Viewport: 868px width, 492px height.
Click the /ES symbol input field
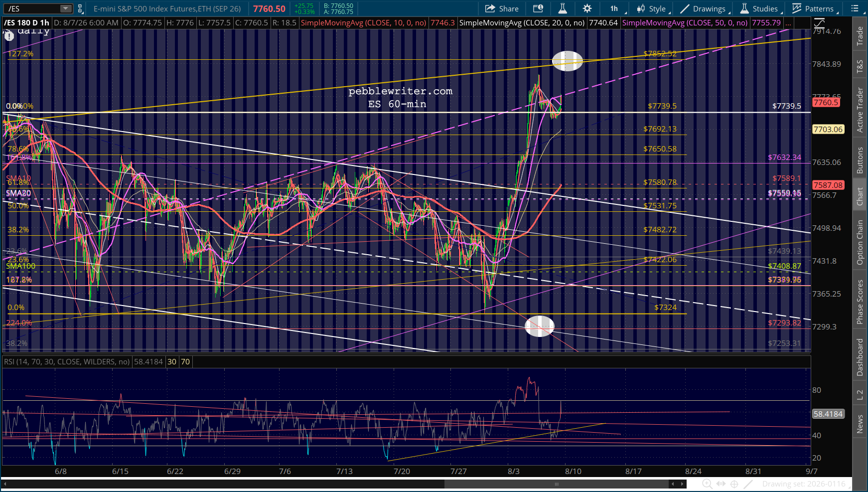pyautogui.click(x=33, y=8)
